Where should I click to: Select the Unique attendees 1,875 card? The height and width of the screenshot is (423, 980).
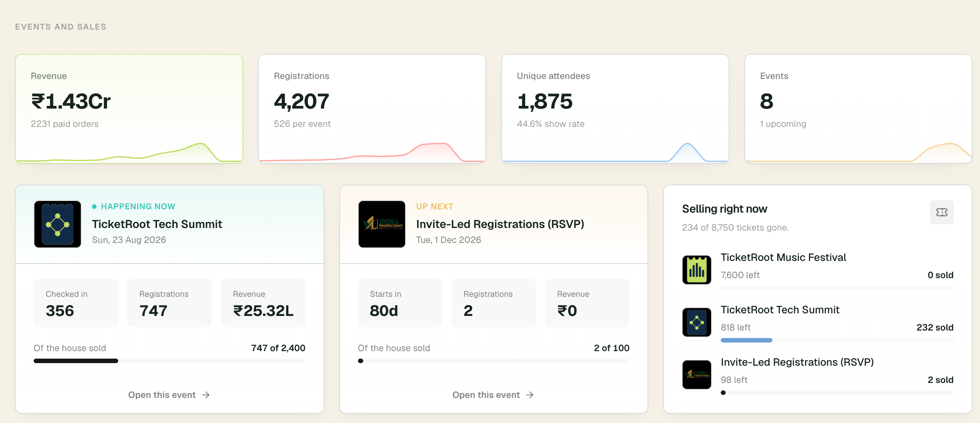click(615, 109)
